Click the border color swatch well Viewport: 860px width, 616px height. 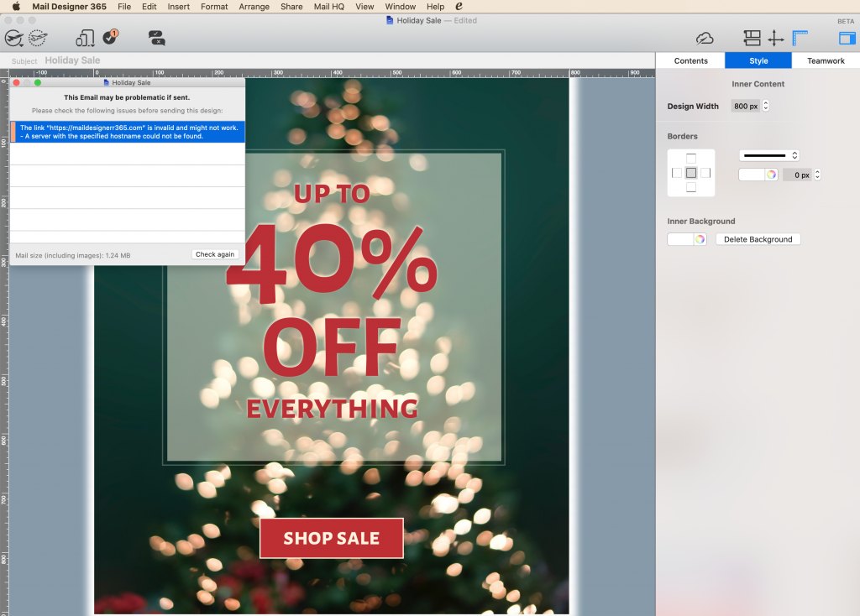click(752, 175)
